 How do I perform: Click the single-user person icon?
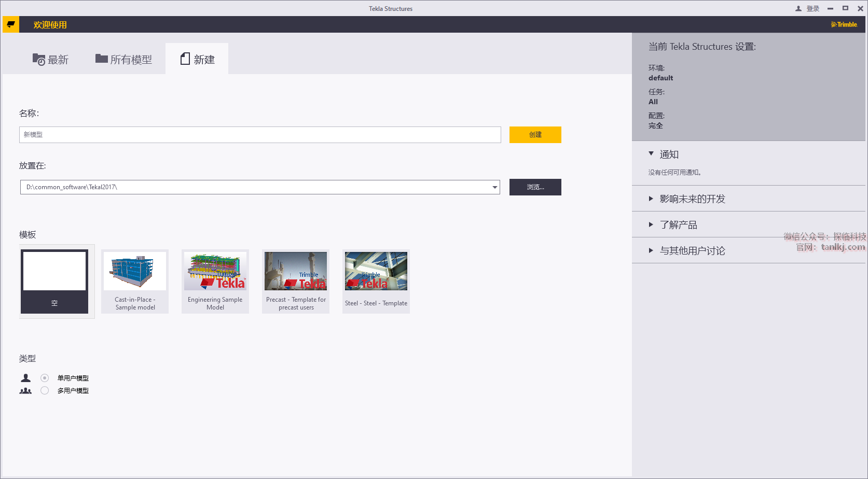[25, 378]
